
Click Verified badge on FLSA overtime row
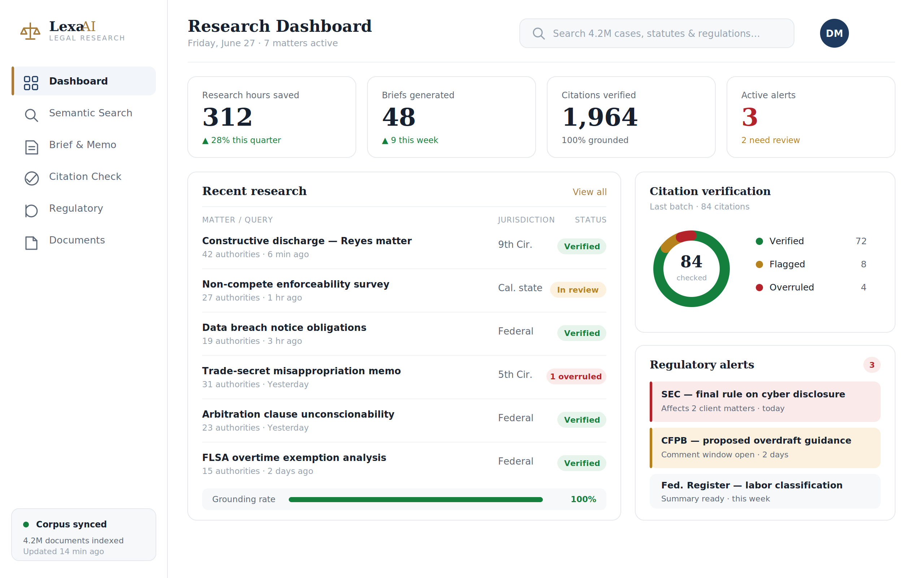point(581,463)
